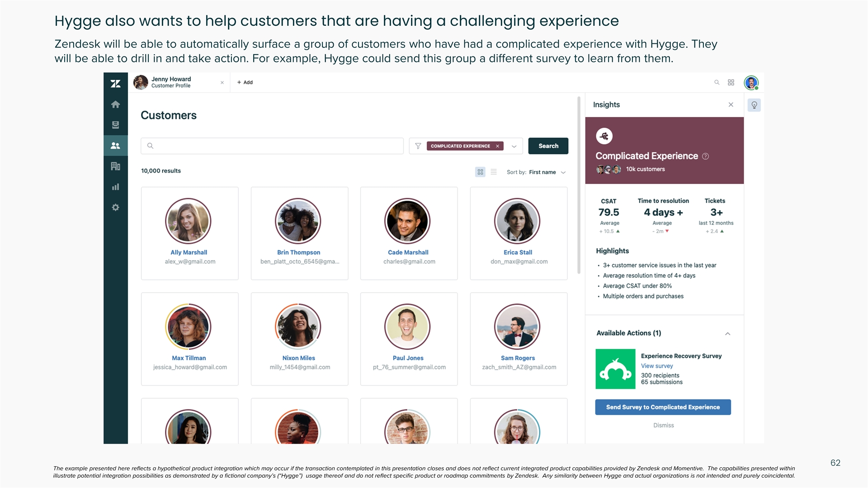Viewport: 868px width, 488px height.
Task: Click the top bar search magnifier icon
Action: pyautogui.click(x=717, y=82)
